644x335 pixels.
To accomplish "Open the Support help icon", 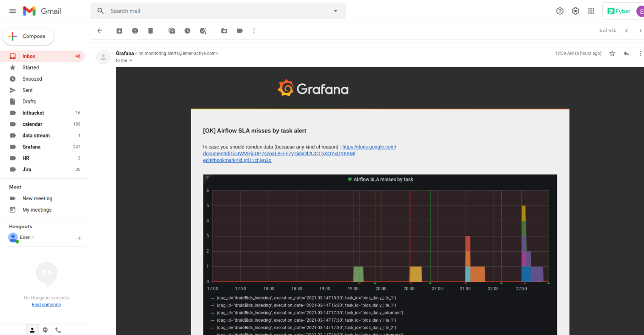I will [x=560, y=11].
